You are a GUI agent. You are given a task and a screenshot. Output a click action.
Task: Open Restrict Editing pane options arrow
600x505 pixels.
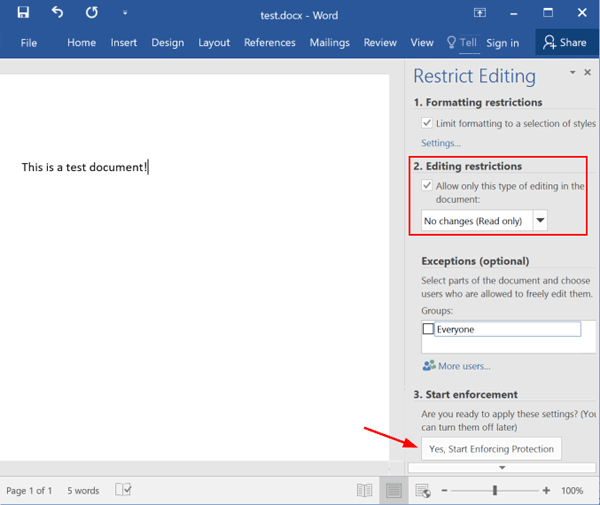[x=572, y=73]
